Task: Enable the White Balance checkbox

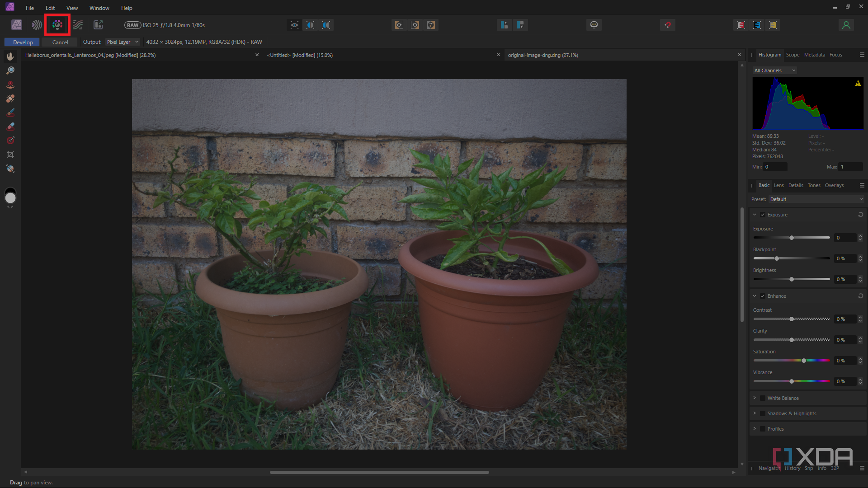Action: [763, 398]
